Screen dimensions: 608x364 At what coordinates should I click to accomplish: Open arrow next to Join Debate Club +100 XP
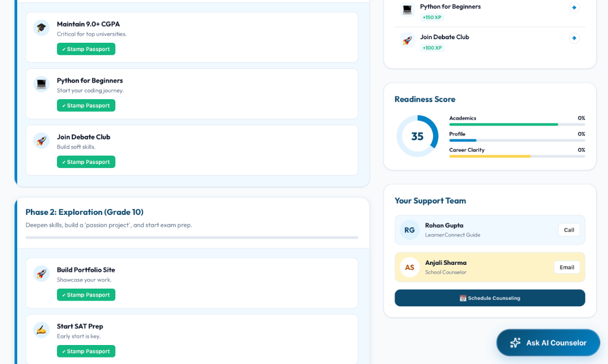click(x=574, y=38)
